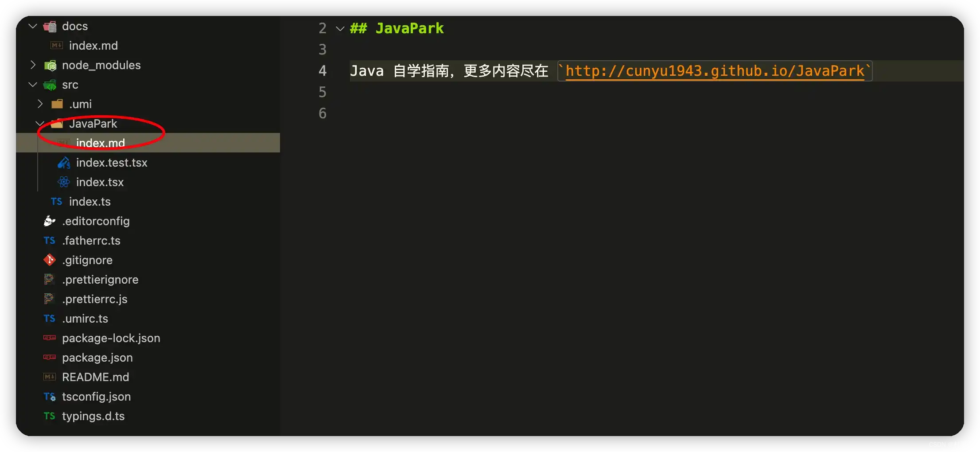Click the npm icon beside package-lock.json
This screenshot has width=980, height=452.
(x=49, y=338)
